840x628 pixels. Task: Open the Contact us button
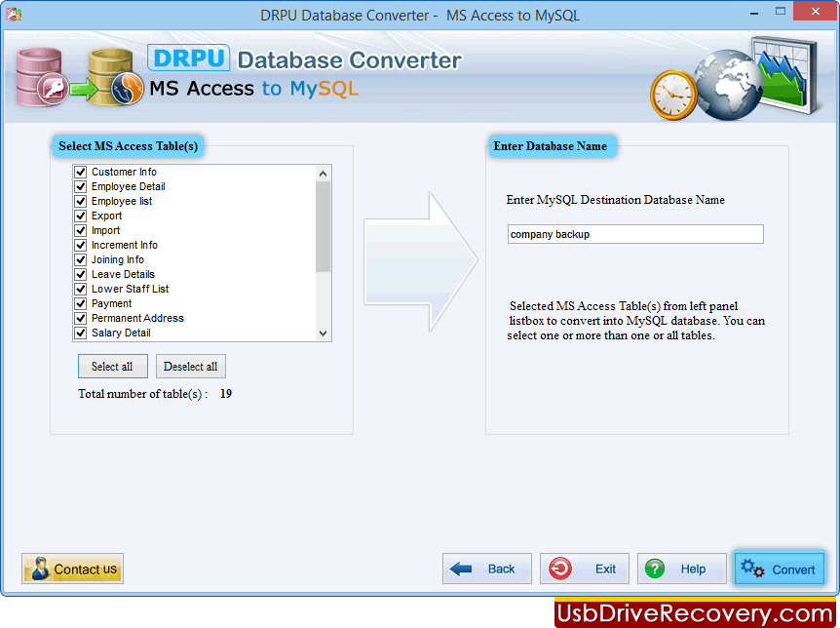[x=73, y=569]
